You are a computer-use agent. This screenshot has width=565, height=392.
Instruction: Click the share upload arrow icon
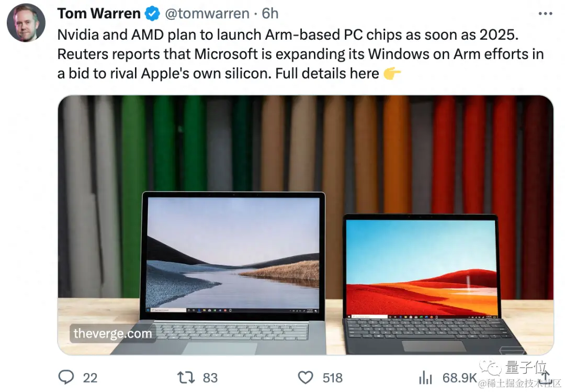click(546, 376)
